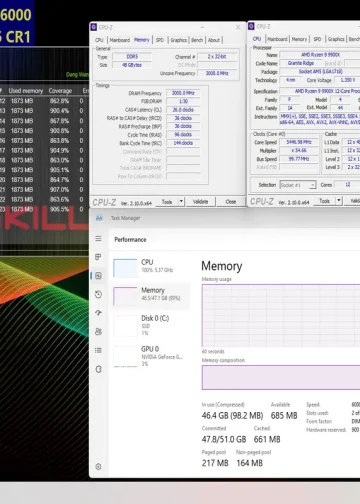This screenshot has height=504, width=360.
Task: Expand the Tools dropdown arrow in left CPU-Z
Action: 181,202
